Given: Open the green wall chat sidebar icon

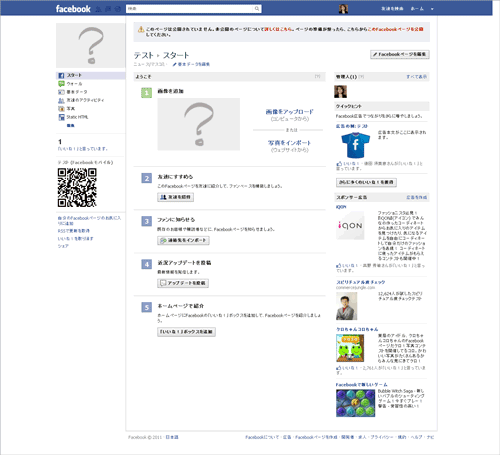Looking at the screenshot, I should coord(61,84).
